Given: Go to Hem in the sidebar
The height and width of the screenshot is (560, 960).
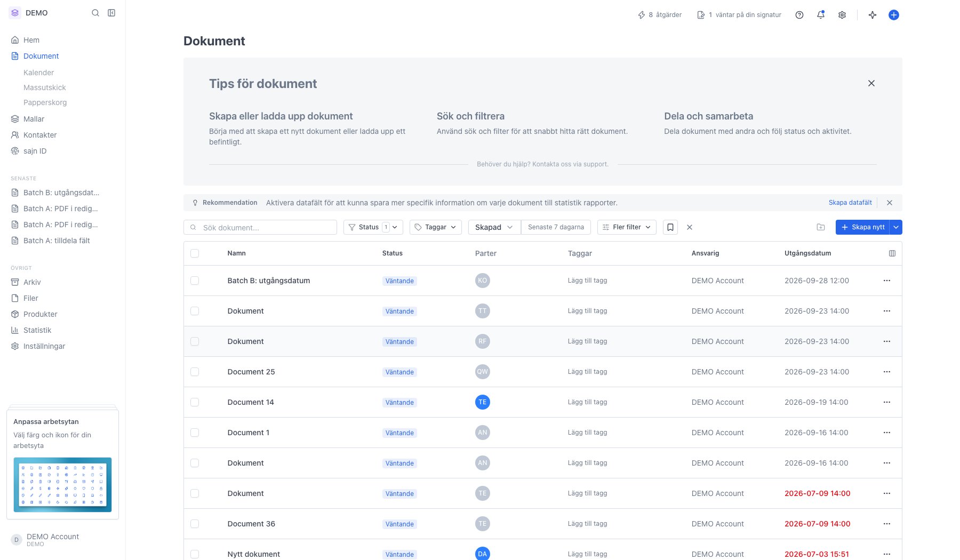Looking at the screenshot, I should click(x=31, y=40).
